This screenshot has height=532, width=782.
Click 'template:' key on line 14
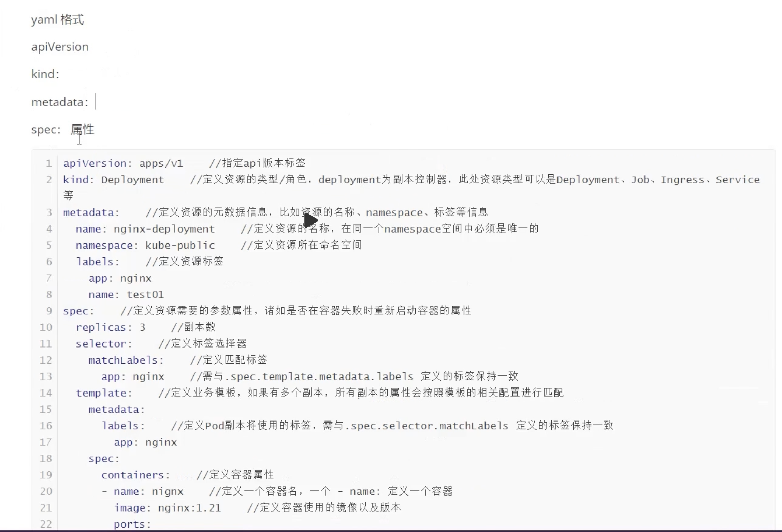coord(104,393)
